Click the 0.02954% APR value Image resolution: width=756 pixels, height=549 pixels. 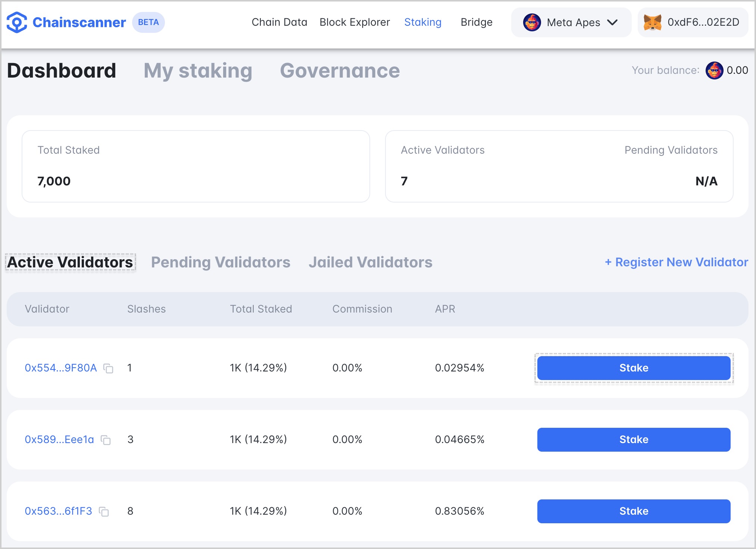(460, 368)
